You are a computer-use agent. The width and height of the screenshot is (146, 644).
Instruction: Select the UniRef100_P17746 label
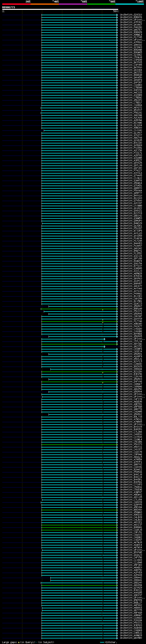(131, 321)
